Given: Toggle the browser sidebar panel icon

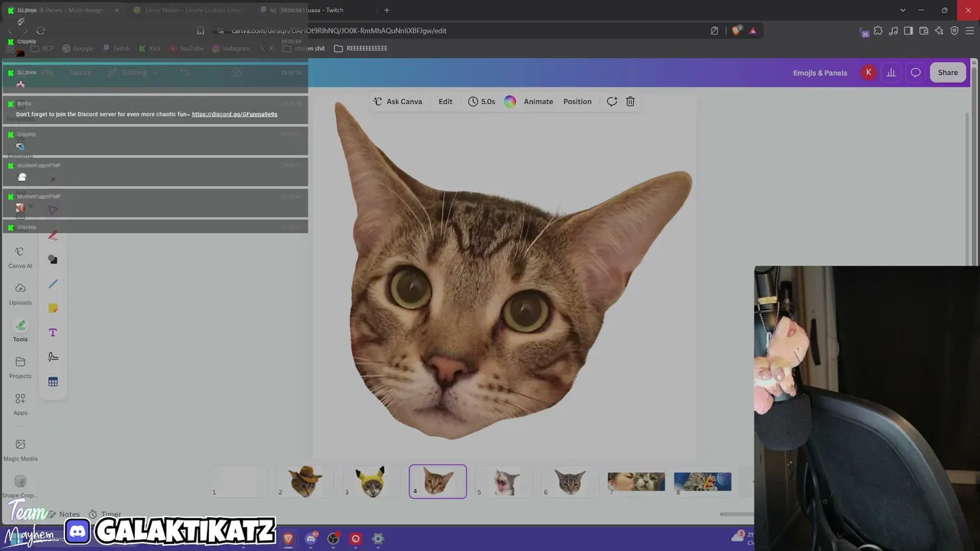Looking at the screenshot, I should coord(908,31).
